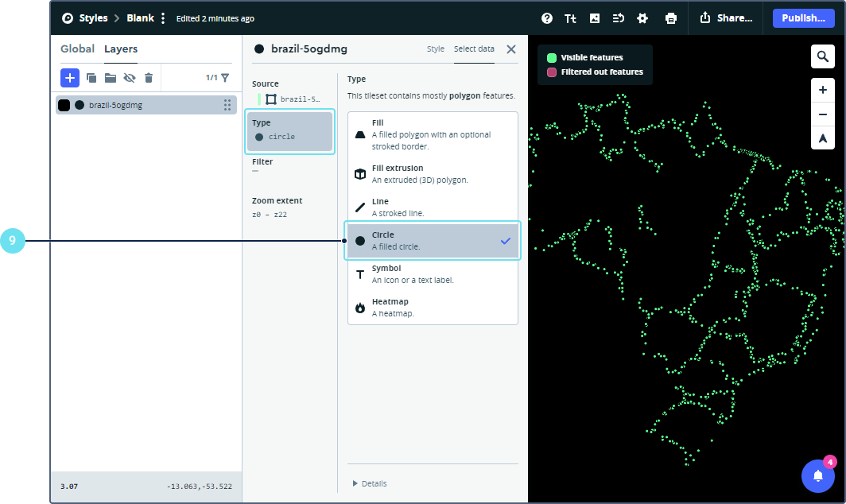846x504 pixels.
Task: Group layers with the folder icon
Action: tap(111, 78)
